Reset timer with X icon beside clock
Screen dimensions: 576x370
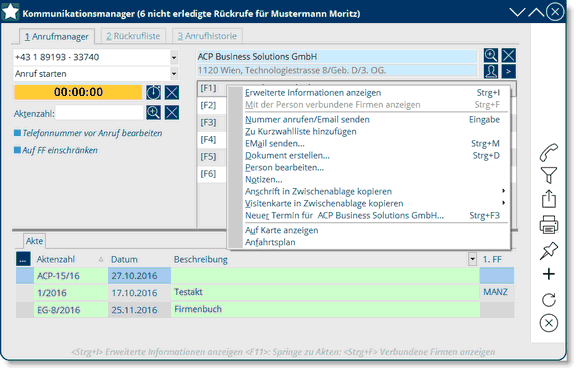tap(172, 93)
